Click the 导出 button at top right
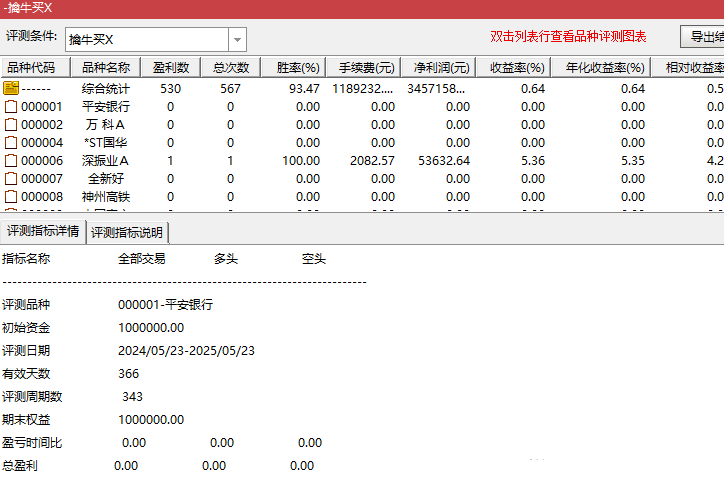The width and height of the screenshot is (724, 480). (x=702, y=37)
